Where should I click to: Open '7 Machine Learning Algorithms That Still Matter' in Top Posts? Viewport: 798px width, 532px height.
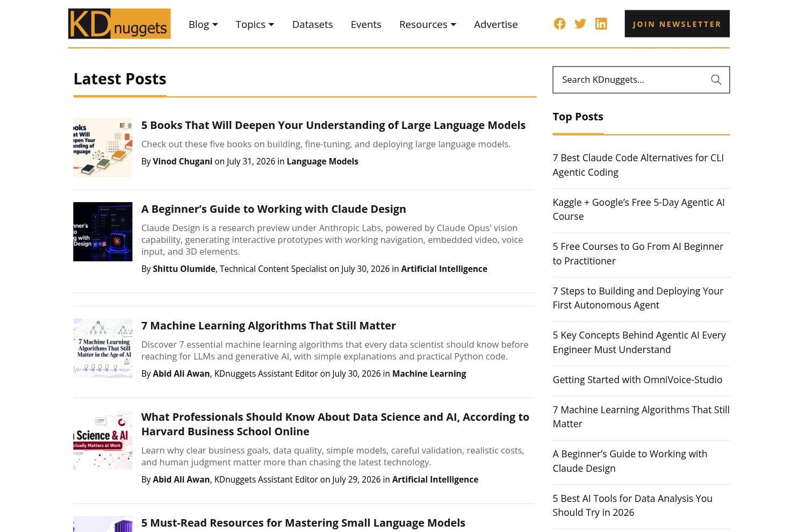(641, 416)
